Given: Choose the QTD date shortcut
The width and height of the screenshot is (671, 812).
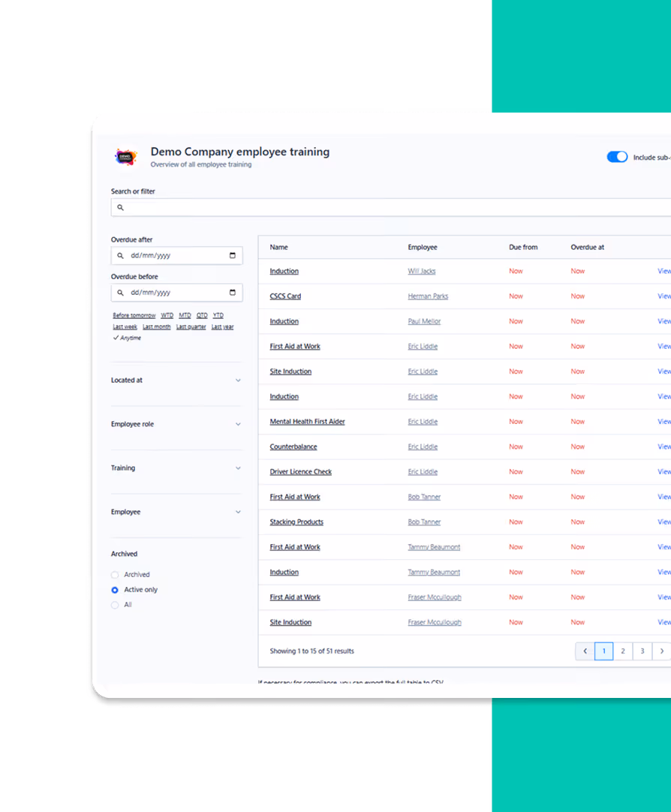Looking at the screenshot, I should tap(202, 315).
